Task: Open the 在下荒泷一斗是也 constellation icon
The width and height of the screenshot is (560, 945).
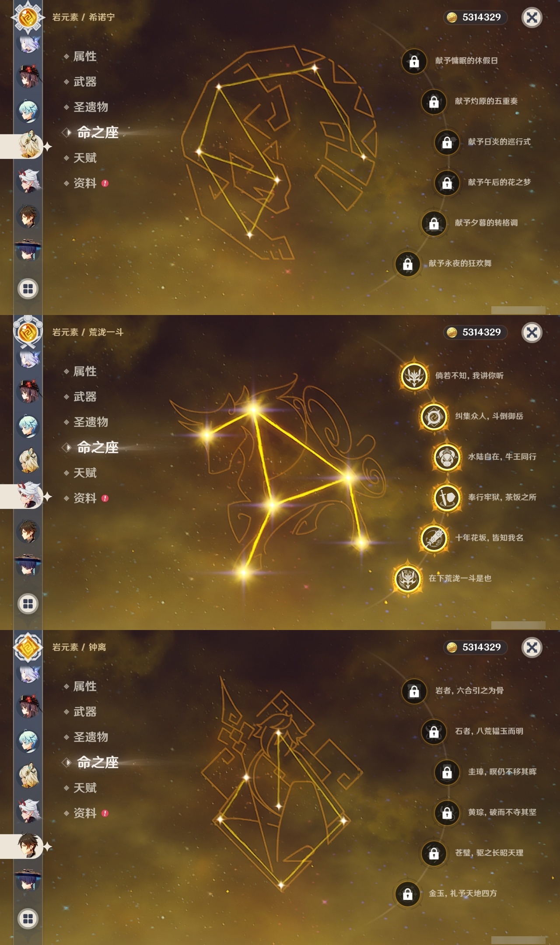Action: [407, 578]
